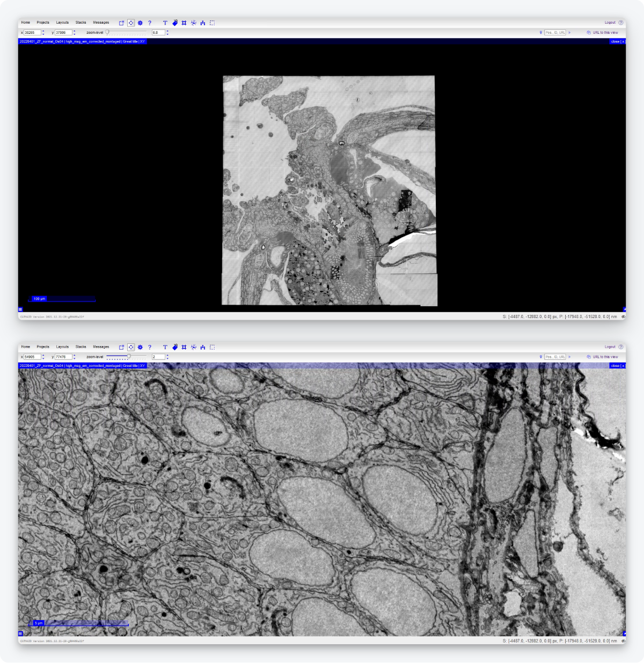
Task: Toggle the layer controls in the zoomed viewer
Action: 20,633
